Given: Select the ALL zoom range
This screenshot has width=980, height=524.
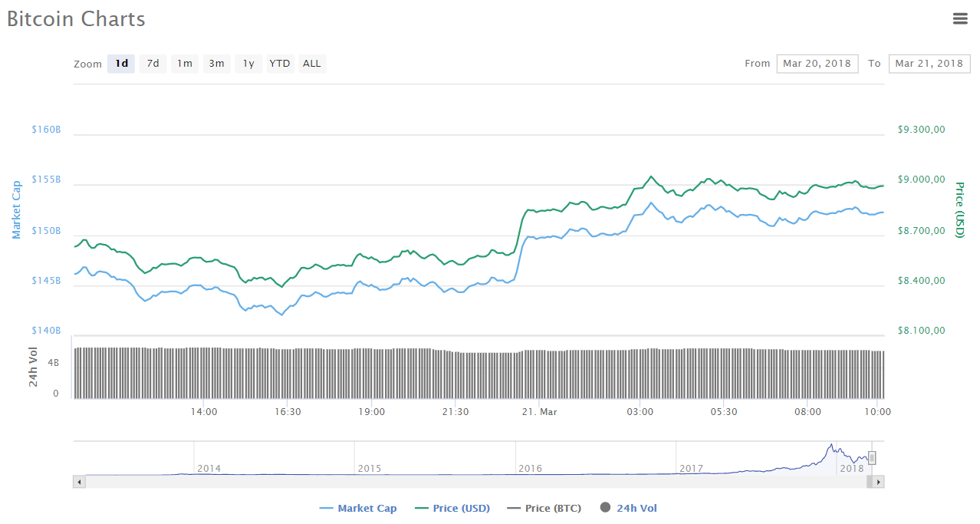Looking at the screenshot, I should click(312, 64).
